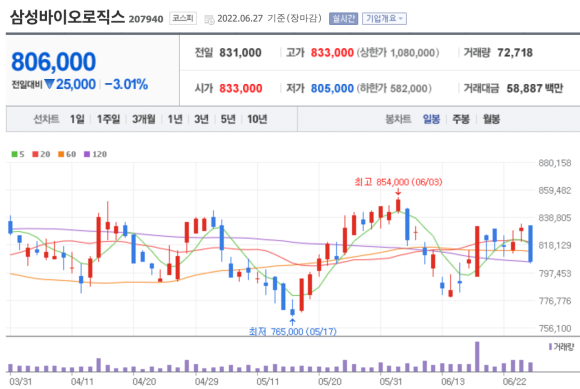580x389 pixels.
Task: Click the 실시간 button
Action: (343, 18)
